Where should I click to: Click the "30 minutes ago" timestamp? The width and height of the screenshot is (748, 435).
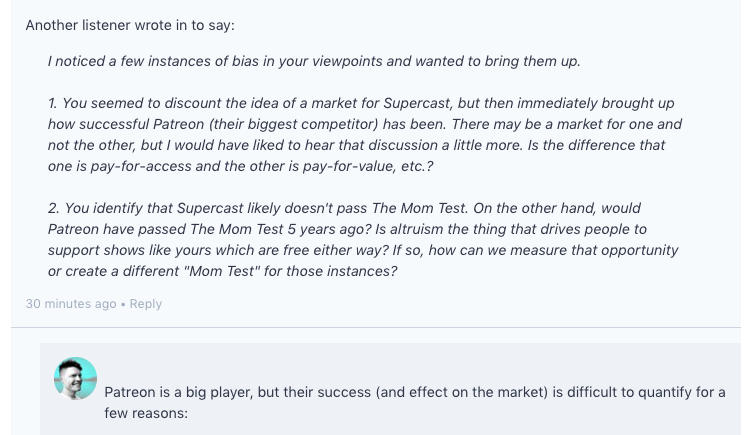pyautogui.click(x=70, y=304)
